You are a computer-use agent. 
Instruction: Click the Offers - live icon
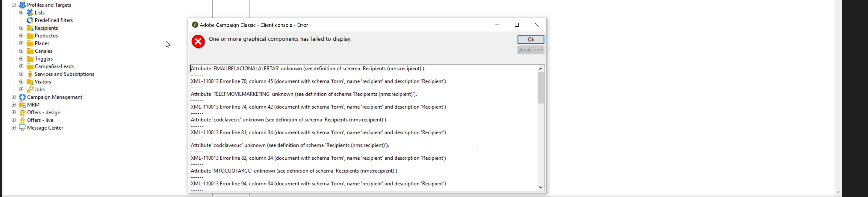click(22, 120)
